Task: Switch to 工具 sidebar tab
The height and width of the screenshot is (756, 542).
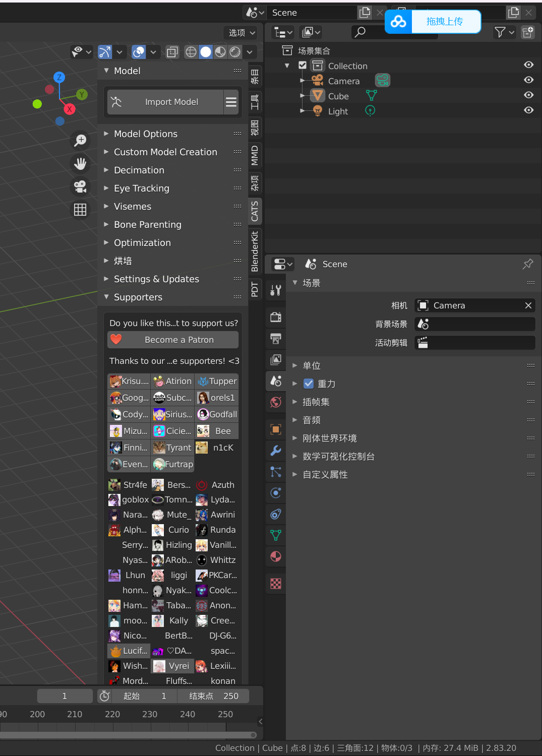Action: tap(255, 102)
